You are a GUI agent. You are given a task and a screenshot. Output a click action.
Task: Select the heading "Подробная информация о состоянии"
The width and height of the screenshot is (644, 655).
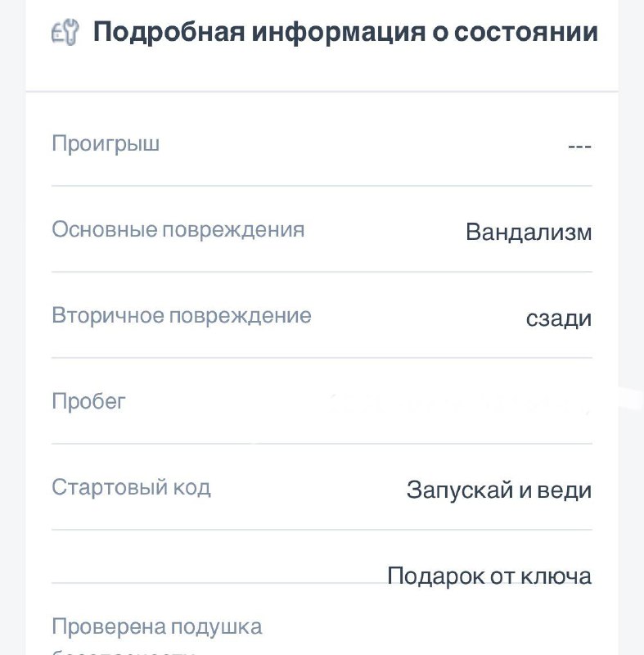(x=345, y=32)
